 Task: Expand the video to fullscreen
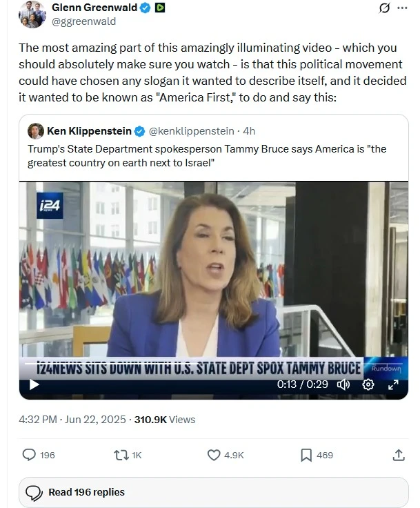(393, 384)
